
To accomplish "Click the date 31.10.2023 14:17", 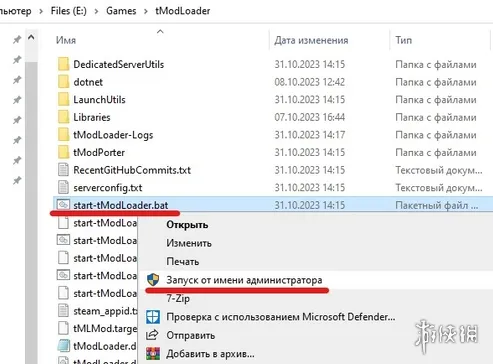I will [310, 135].
